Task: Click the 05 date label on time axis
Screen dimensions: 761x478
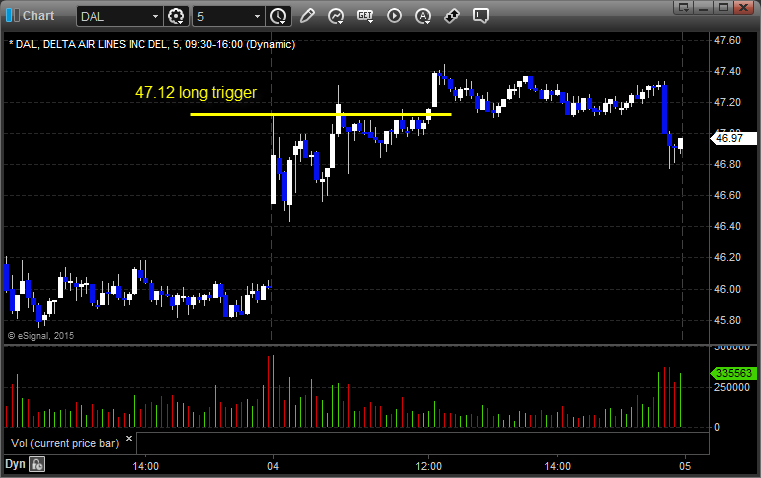Action: coord(684,466)
